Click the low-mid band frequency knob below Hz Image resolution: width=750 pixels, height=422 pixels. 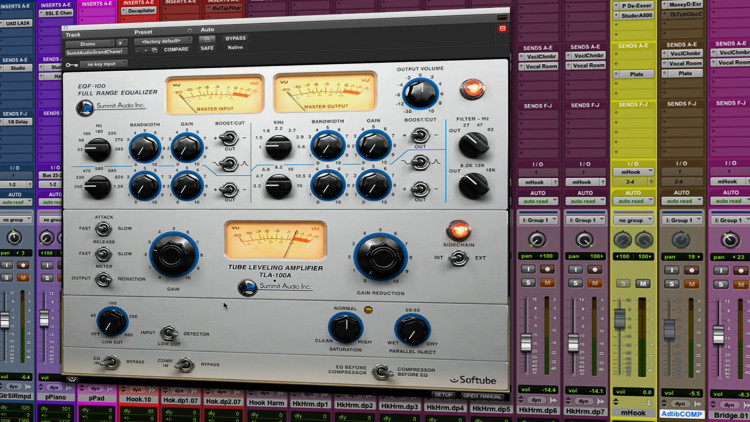98,186
